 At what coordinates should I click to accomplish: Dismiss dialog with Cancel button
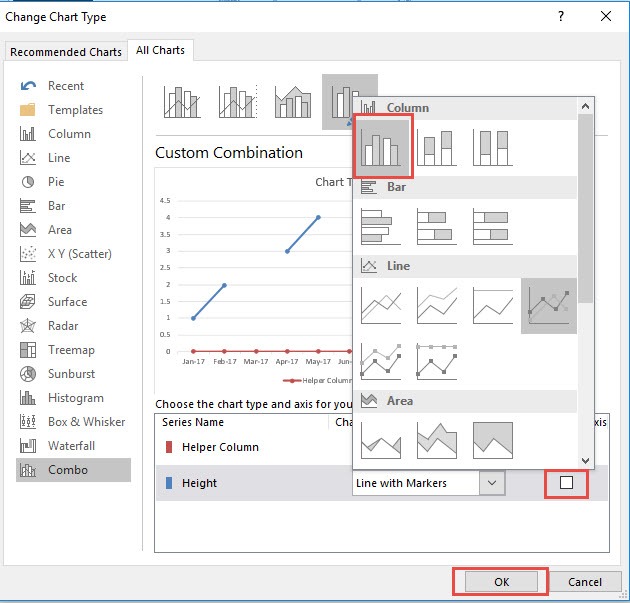click(x=585, y=582)
